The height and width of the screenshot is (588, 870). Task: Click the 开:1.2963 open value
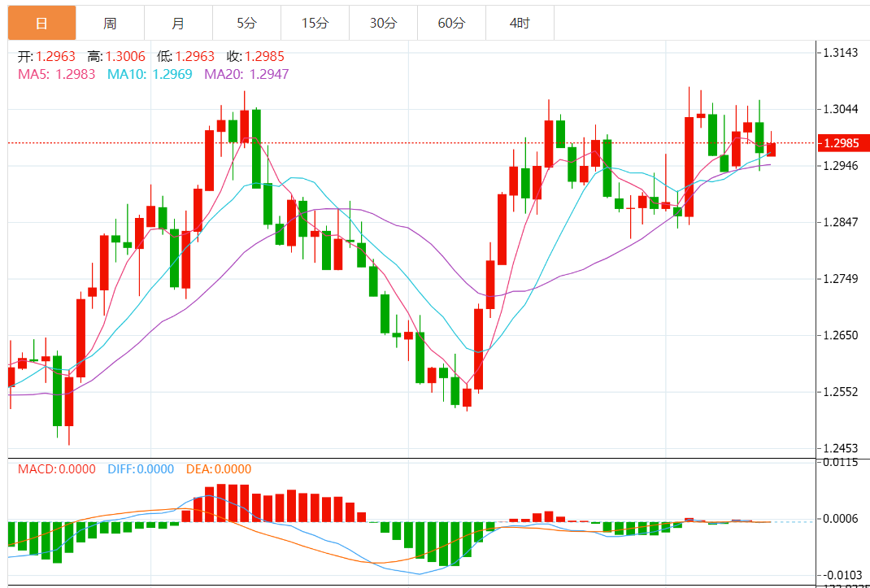pos(46,56)
